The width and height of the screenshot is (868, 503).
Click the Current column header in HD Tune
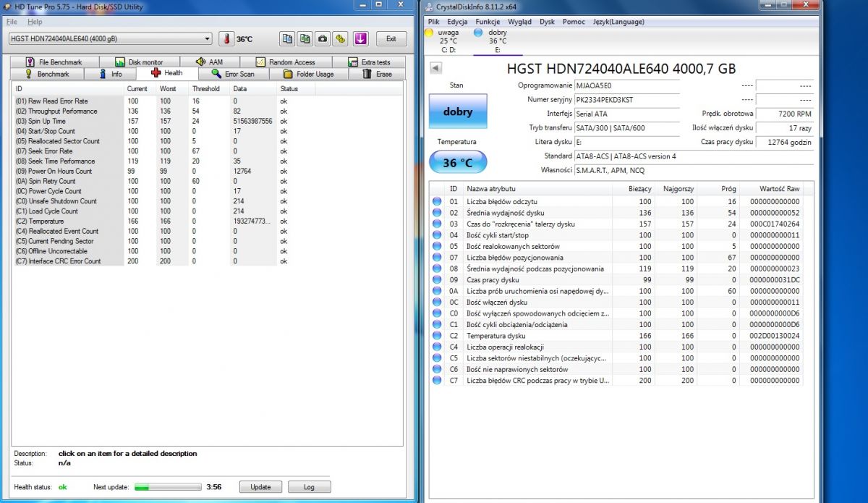[x=141, y=89]
